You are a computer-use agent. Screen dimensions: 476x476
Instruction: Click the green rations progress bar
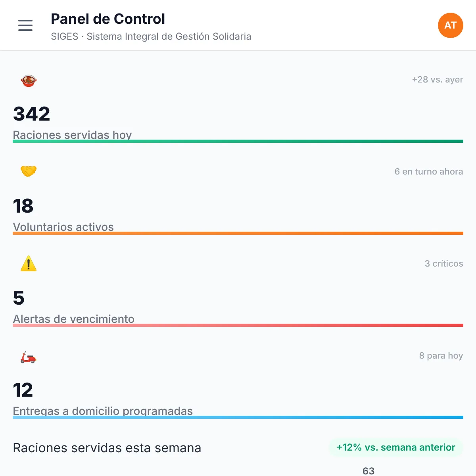238,141
